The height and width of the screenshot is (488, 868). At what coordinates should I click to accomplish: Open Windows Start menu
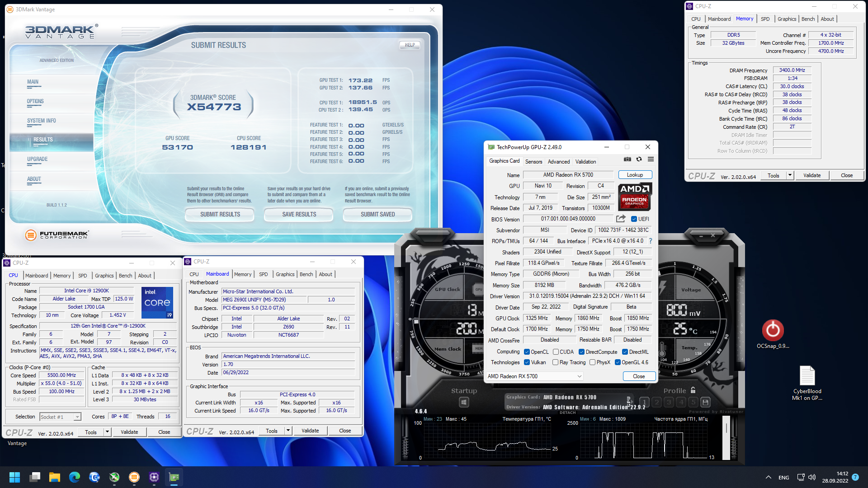click(14, 477)
